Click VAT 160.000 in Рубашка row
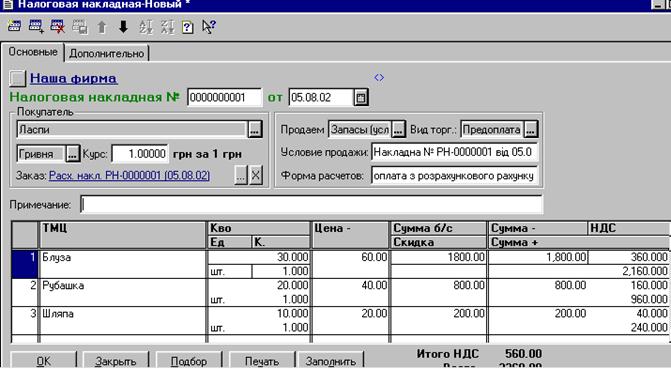 point(629,286)
